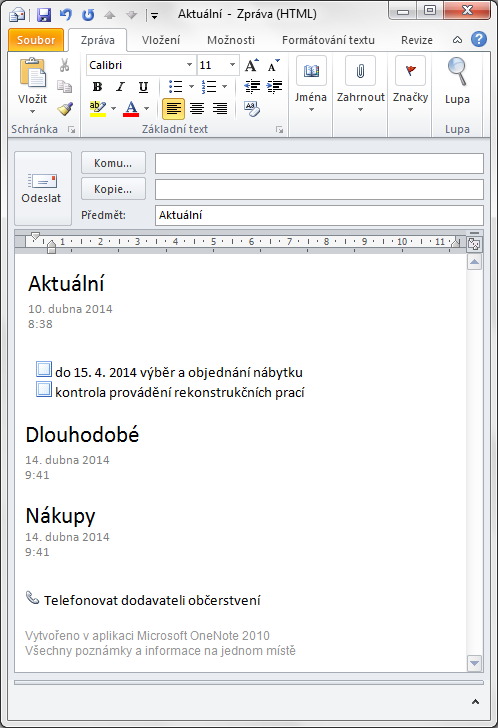Focus the Komu recipient input field

pos(319,163)
